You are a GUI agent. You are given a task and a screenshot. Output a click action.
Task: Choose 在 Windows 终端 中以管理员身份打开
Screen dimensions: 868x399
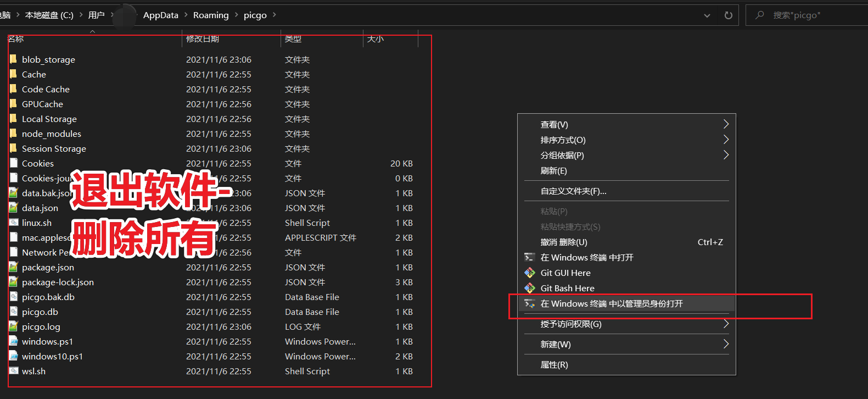(x=626, y=303)
